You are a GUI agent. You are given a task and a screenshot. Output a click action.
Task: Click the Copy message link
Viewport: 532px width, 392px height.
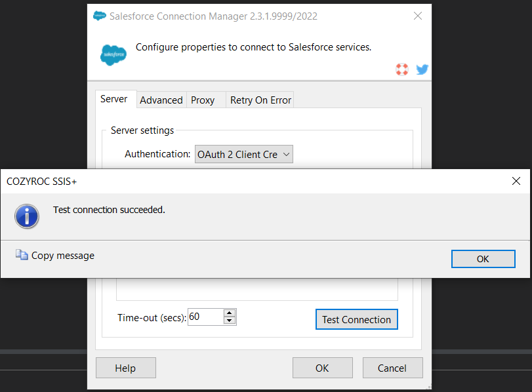[x=63, y=256]
